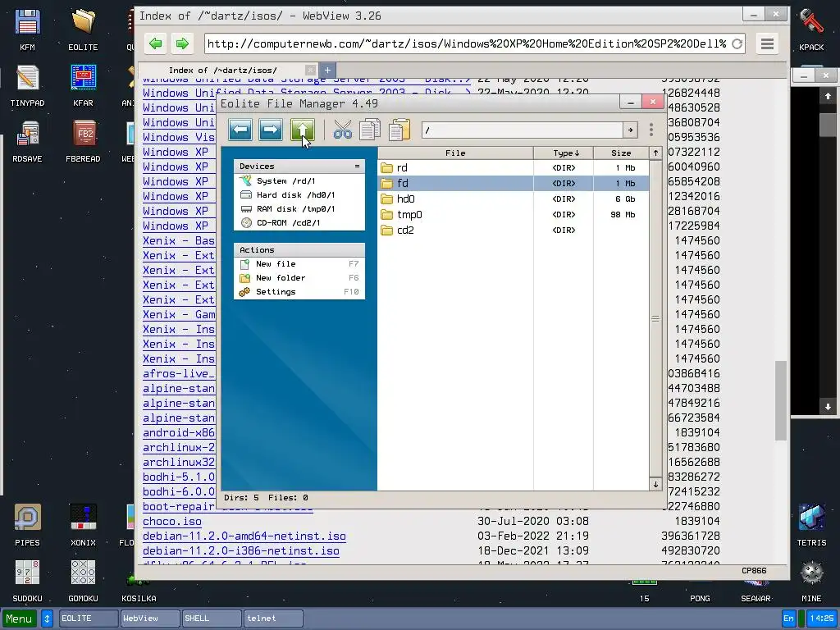Launch FB2READ desktop icon

[x=83, y=141]
